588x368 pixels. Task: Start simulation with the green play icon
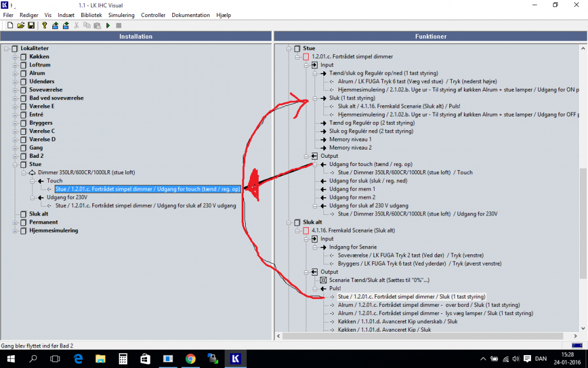click(x=108, y=25)
